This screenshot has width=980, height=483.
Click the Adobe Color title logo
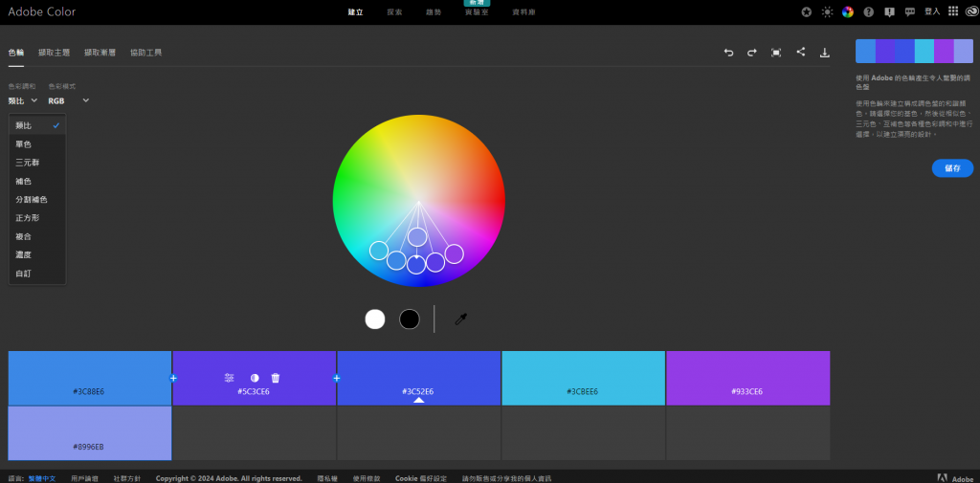42,11
